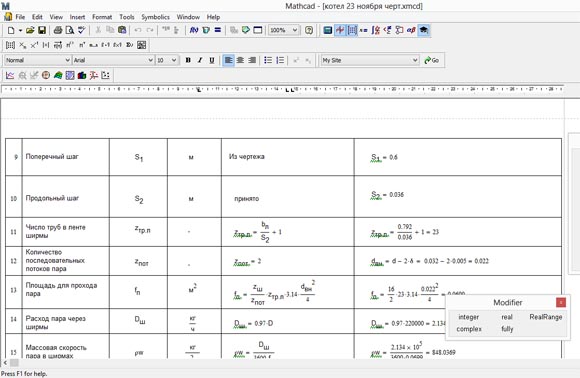Click the Calculate equals-sign icon
The height and width of the screenshot is (378, 580).
(x=218, y=30)
